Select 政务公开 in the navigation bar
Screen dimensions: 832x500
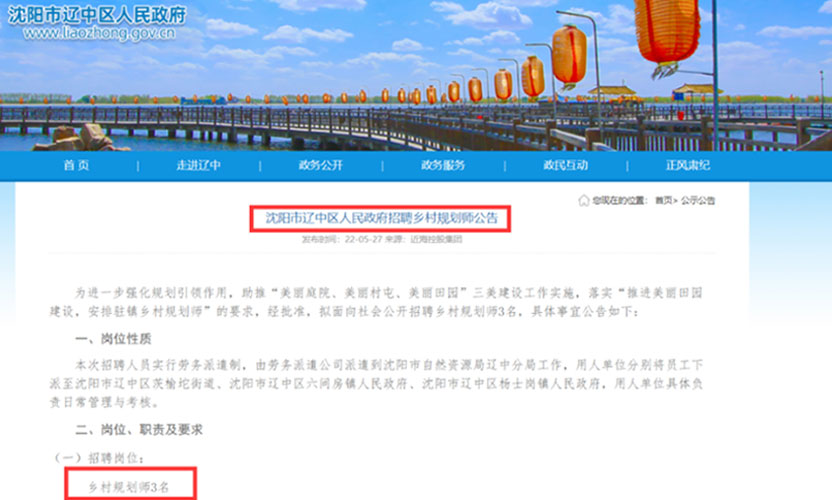[320, 165]
